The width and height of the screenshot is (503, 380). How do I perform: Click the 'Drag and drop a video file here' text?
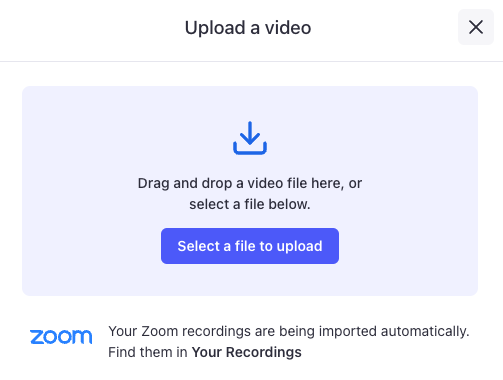click(x=241, y=183)
